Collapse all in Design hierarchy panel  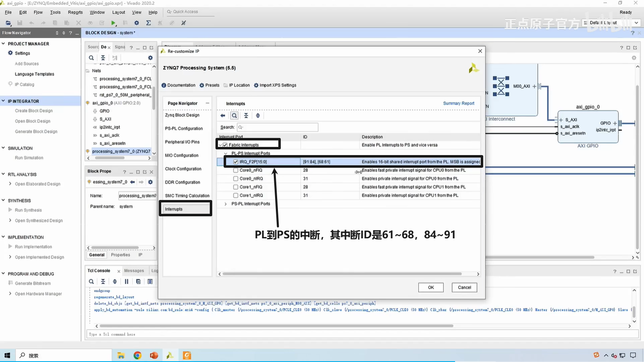pos(103,58)
